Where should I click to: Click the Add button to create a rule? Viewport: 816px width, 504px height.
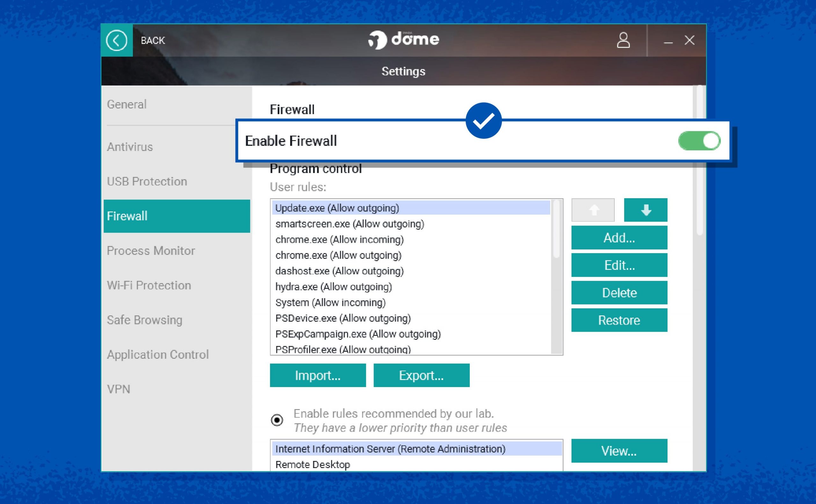[x=619, y=238]
